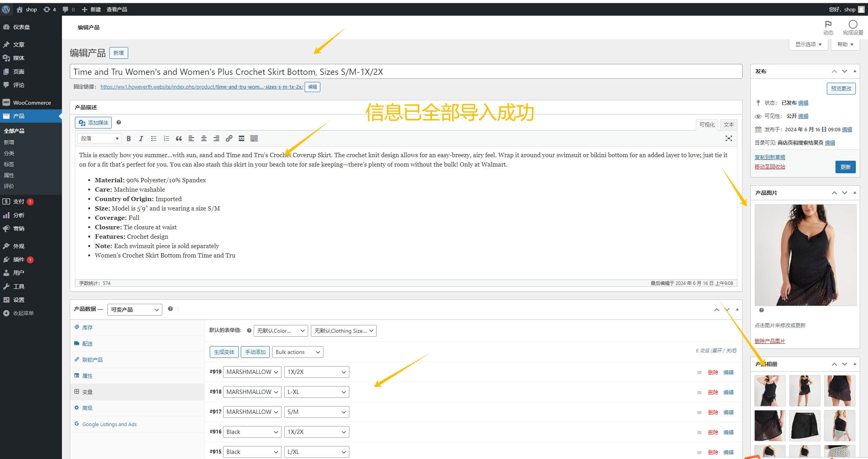Click the product title input field

click(x=406, y=72)
